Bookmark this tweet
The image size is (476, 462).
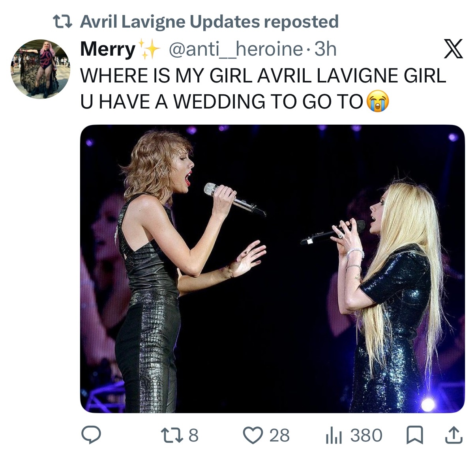[414, 436]
